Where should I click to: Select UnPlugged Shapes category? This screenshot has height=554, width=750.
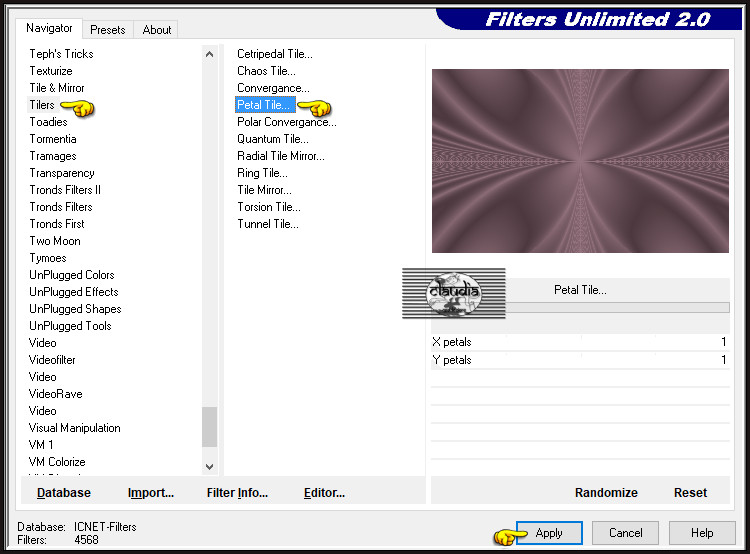(x=75, y=309)
